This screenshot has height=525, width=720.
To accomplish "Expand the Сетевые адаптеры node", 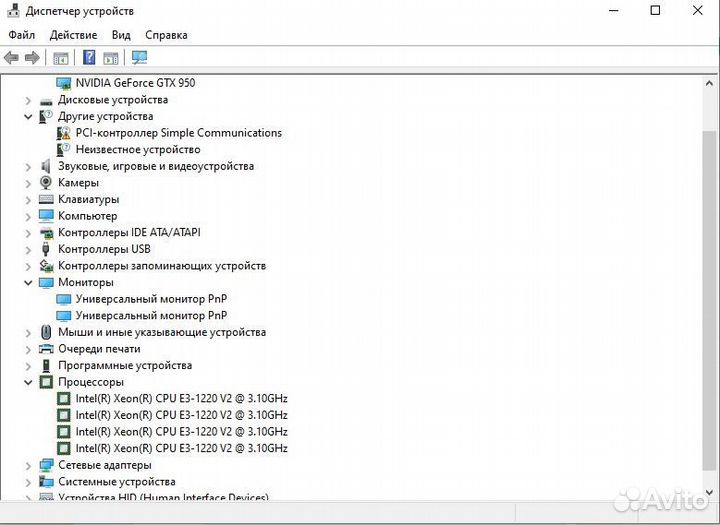I will pyautogui.click(x=28, y=466).
